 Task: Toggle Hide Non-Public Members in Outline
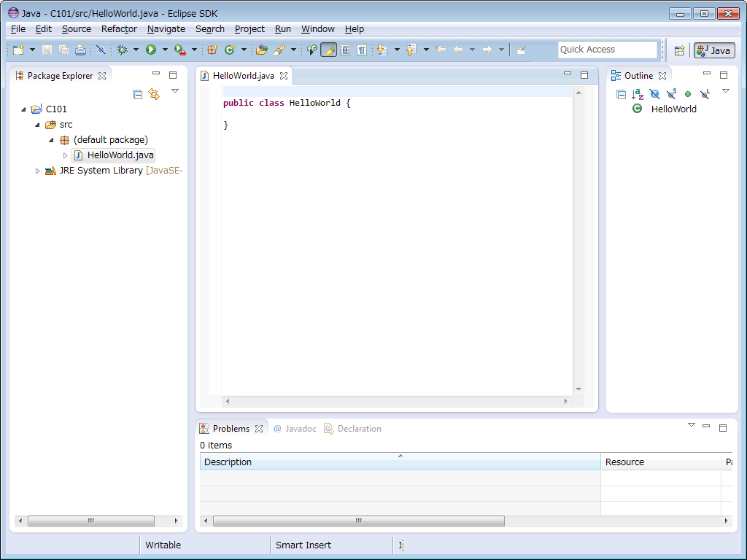pyautogui.click(x=688, y=94)
